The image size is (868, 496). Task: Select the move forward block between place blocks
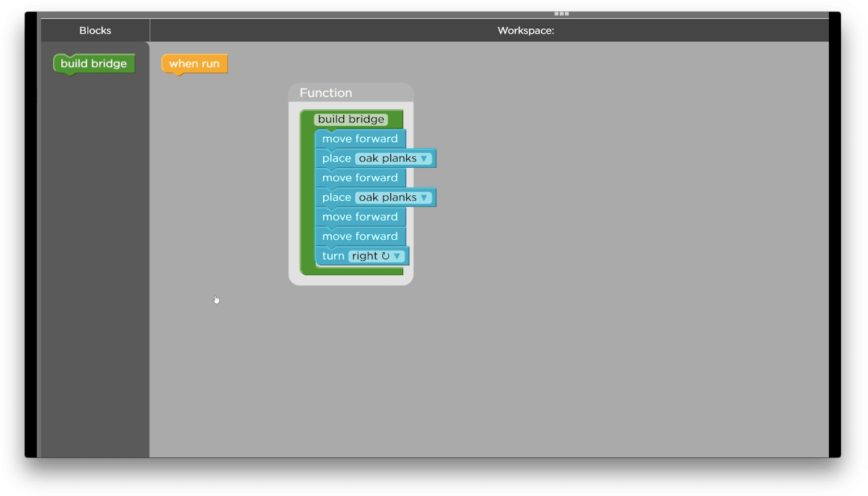[x=360, y=178]
